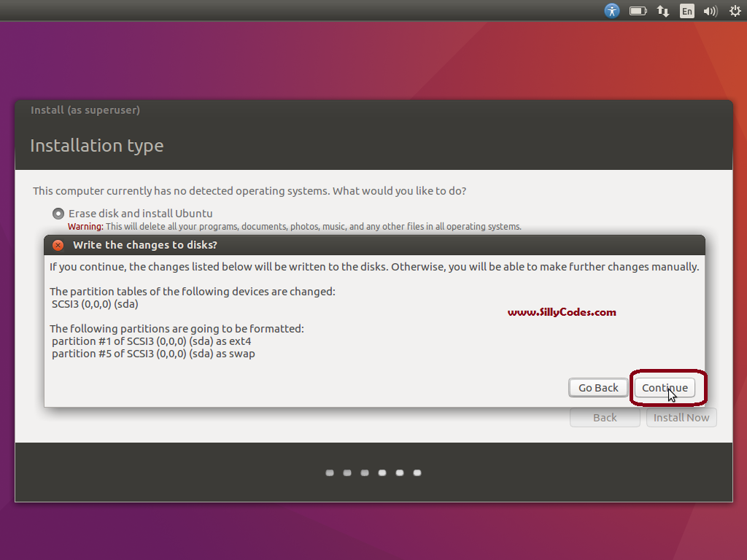Click the red 'Warning:' label text
The image size is (747, 560).
(85, 227)
